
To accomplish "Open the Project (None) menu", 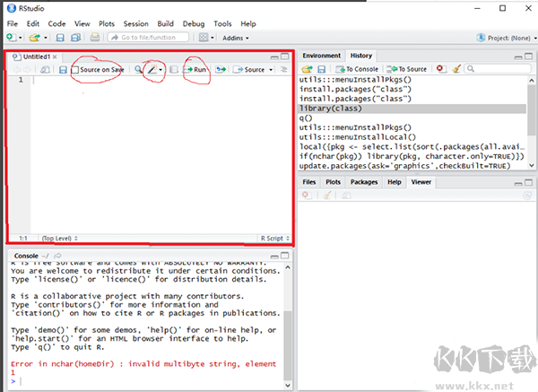I will (x=507, y=38).
